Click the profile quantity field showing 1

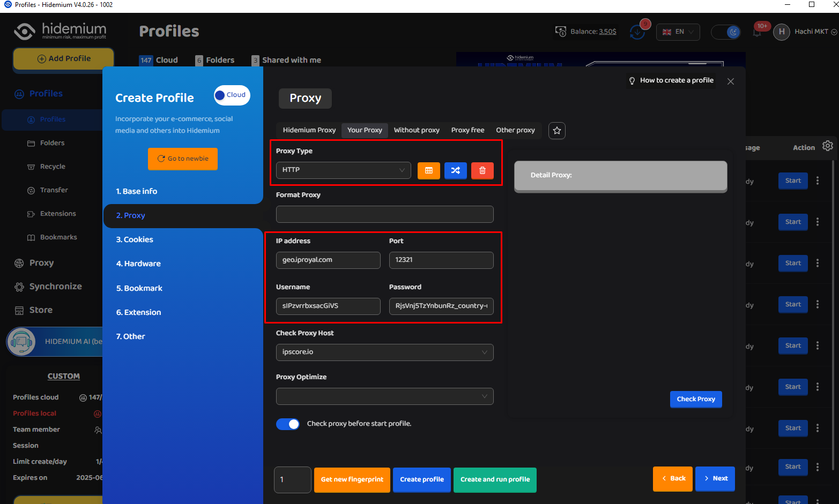pos(293,480)
